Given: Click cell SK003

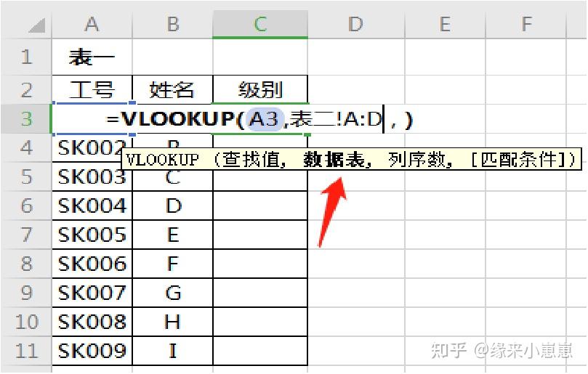Looking at the screenshot, I should tap(92, 176).
